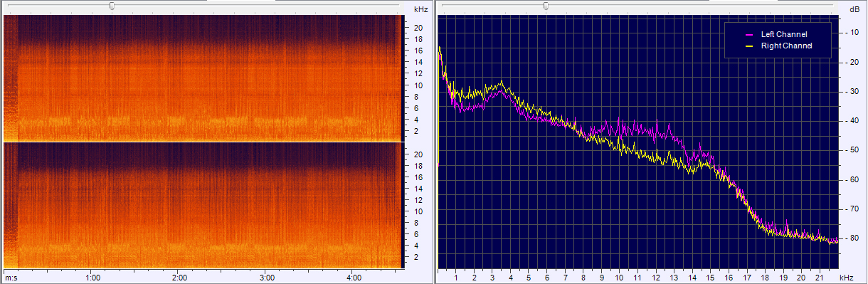
Task: Click the 21 kHz tick on spectrum graph axis
Action: [820, 278]
